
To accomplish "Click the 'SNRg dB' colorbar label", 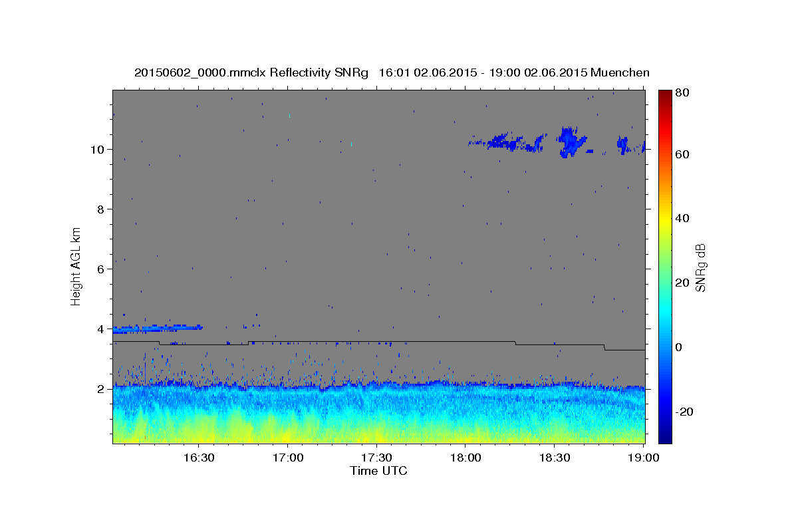I will tap(700, 267).
